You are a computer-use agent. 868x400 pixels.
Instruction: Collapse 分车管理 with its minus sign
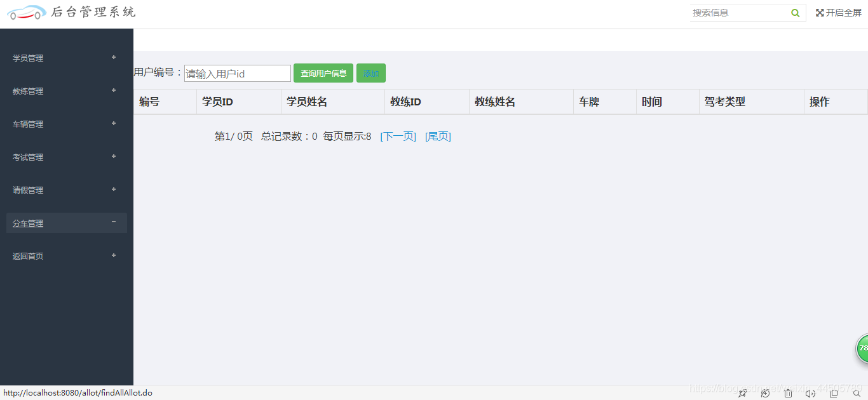(x=114, y=222)
